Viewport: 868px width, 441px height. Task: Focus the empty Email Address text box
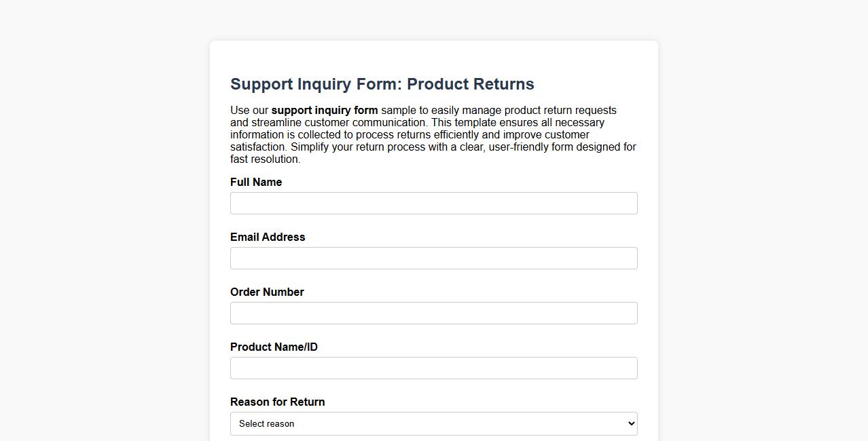pos(433,258)
